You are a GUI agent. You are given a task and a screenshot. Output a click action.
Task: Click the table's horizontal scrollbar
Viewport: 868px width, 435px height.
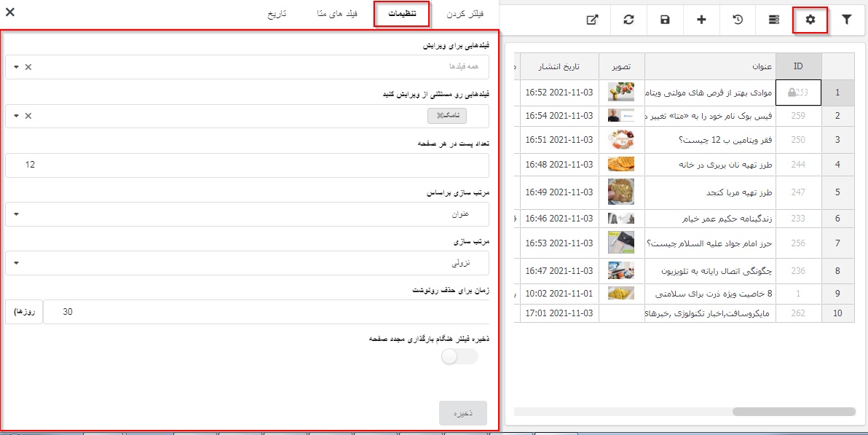792,412
